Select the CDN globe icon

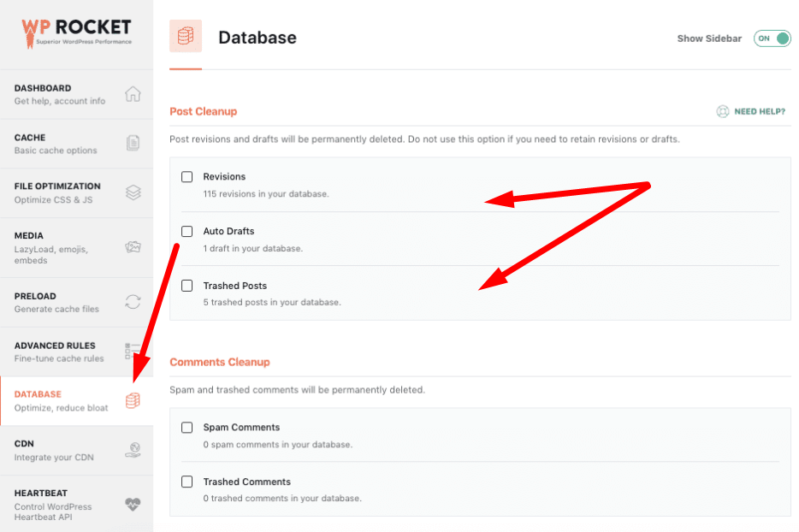[133, 451]
